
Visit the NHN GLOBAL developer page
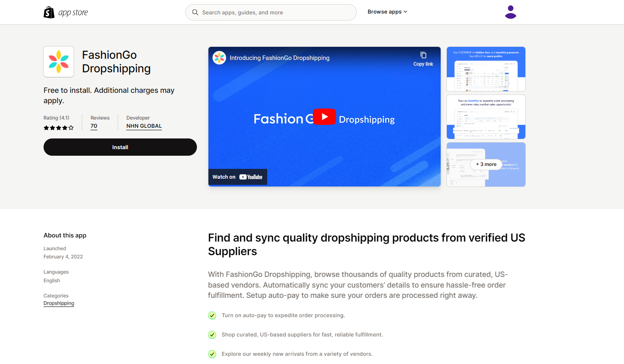pos(144,126)
